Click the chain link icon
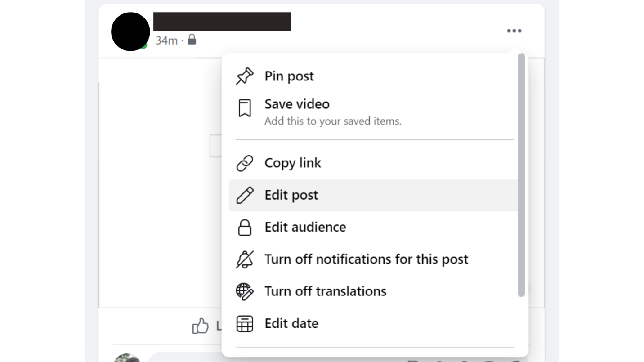644x362 pixels. tap(245, 163)
